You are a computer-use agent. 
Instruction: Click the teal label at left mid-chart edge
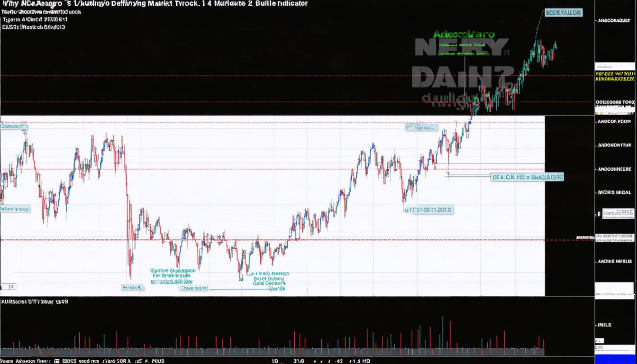click(15, 209)
